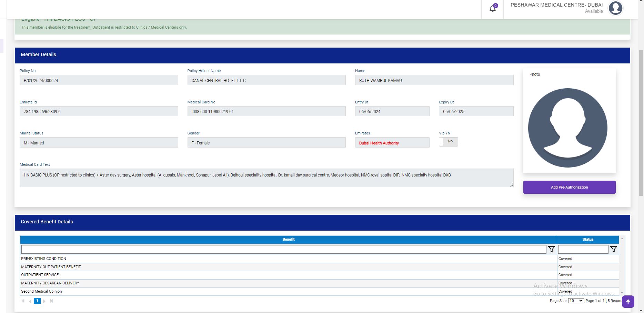The image size is (644, 313).
Task: Click the Status column filter icon
Action: (614, 249)
